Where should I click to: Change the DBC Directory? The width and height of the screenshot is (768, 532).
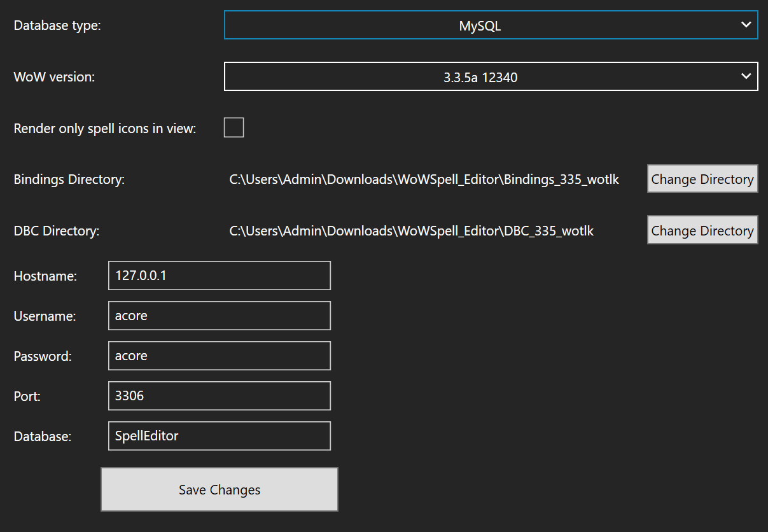point(702,230)
